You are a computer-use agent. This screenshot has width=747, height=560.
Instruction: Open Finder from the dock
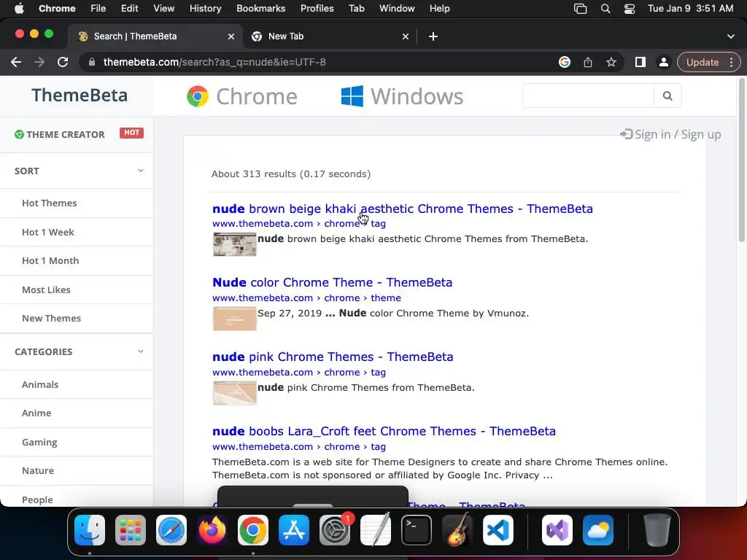pyautogui.click(x=90, y=530)
